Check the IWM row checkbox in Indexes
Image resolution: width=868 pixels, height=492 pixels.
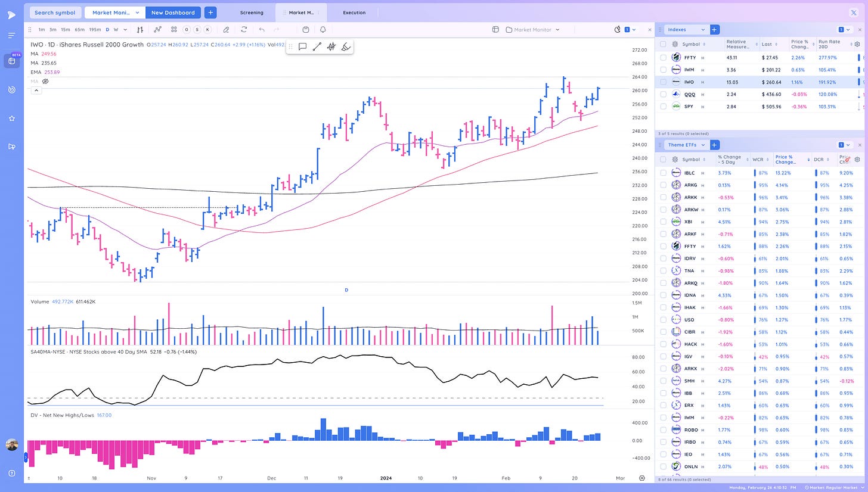pos(663,70)
